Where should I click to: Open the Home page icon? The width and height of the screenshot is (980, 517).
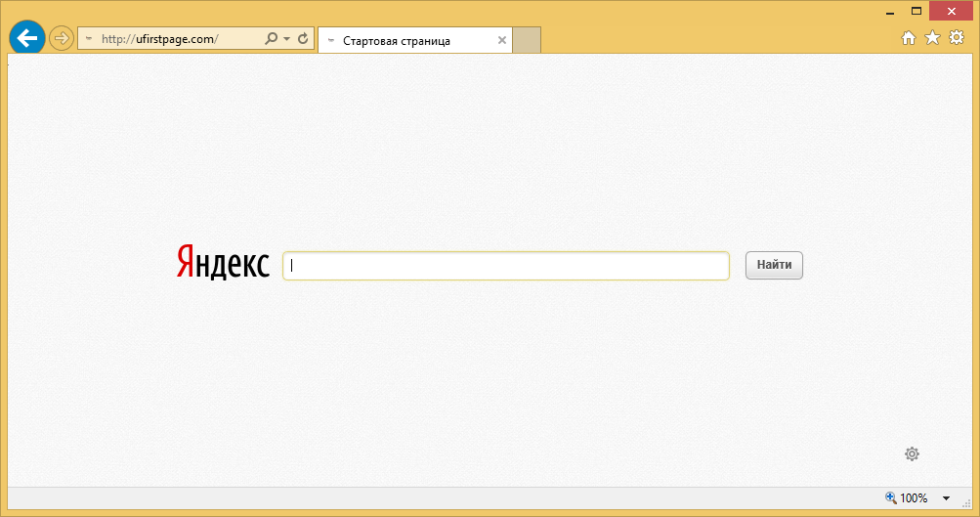(x=909, y=38)
